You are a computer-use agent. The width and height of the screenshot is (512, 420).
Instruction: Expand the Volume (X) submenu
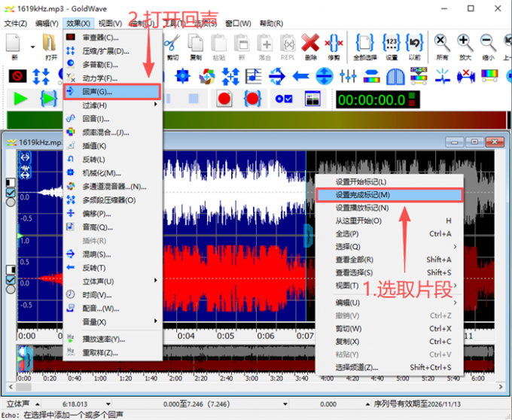coord(112,321)
